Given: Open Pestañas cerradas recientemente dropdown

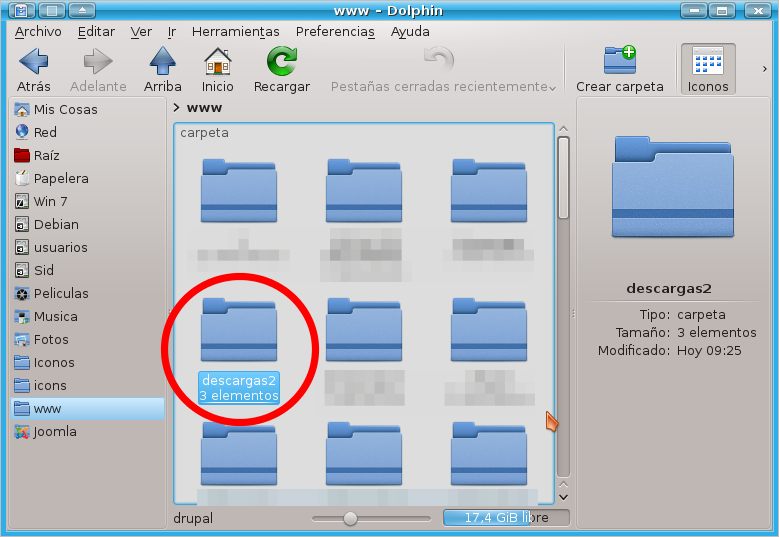Looking at the screenshot, I should (x=443, y=70).
